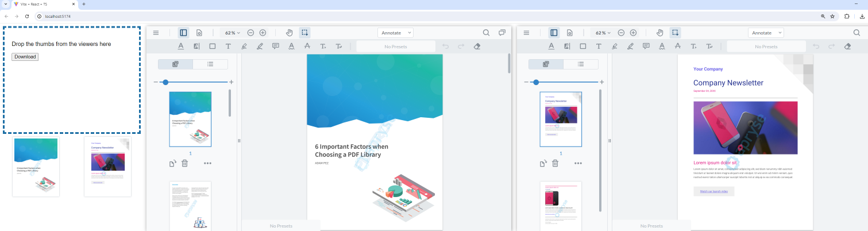Screen dimensions: 868x231
Task: Select the Rectangle tool in the left viewer
Action: point(213,46)
